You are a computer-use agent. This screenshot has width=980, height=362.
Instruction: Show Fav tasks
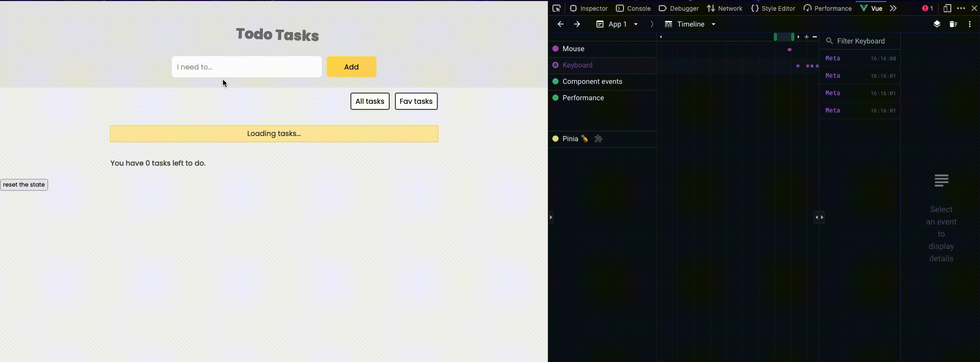tap(416, 101)
